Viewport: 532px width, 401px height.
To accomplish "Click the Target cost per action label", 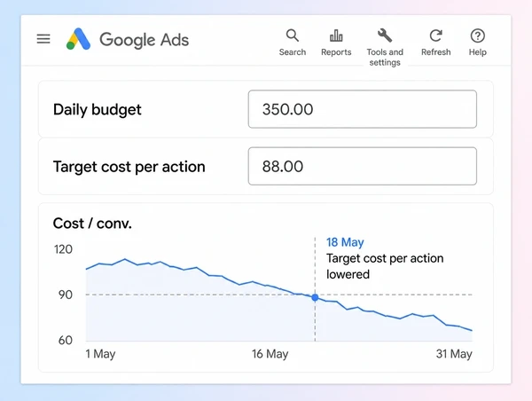I will pyautogui.click(x=129, y=167).
